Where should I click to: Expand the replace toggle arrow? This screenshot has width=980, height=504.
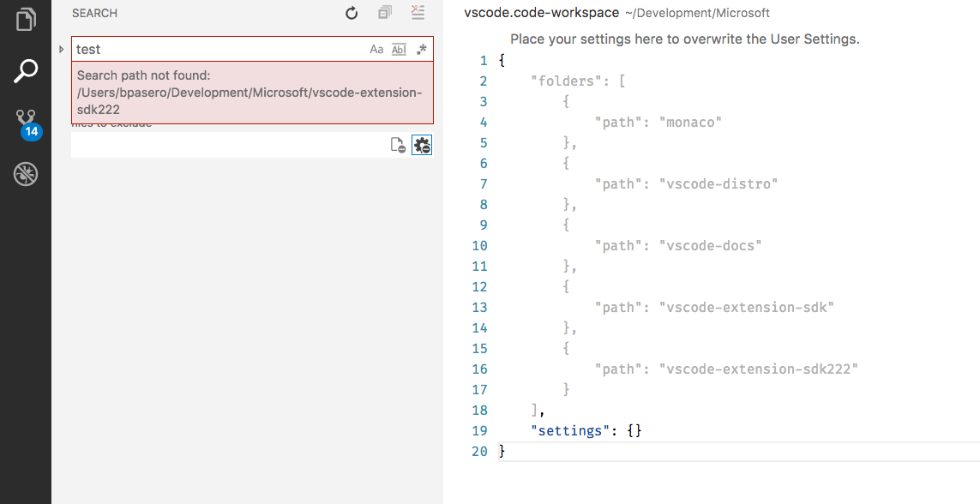[61, 49]
